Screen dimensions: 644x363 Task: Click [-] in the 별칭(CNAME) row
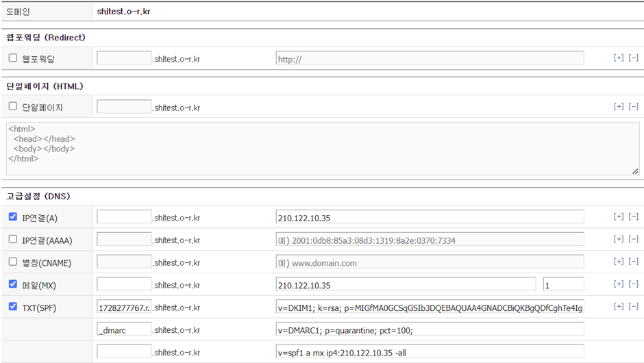(634, 262)
